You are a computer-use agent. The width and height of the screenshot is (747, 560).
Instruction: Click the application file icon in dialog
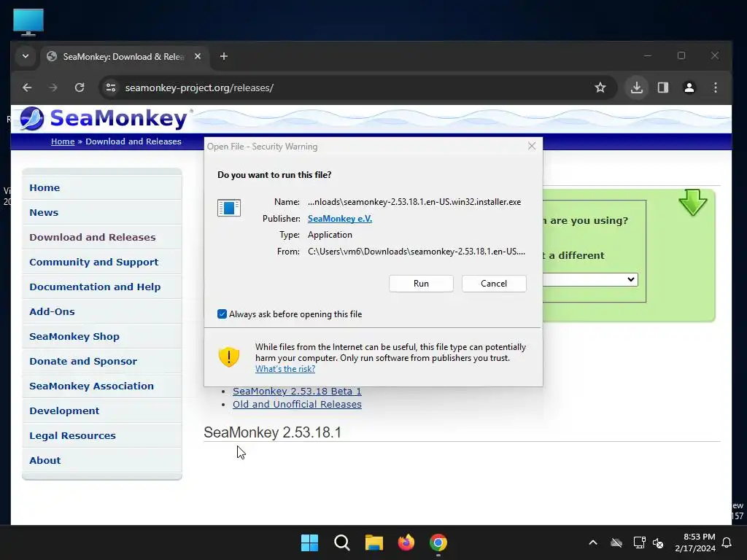(228, 208)
